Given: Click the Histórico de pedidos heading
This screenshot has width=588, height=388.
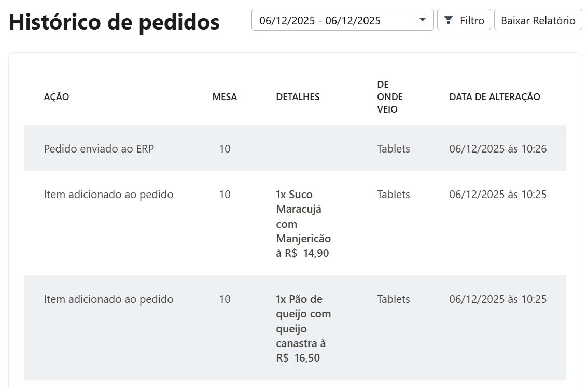Looking at the screenshot, I should tap(114, 22).
